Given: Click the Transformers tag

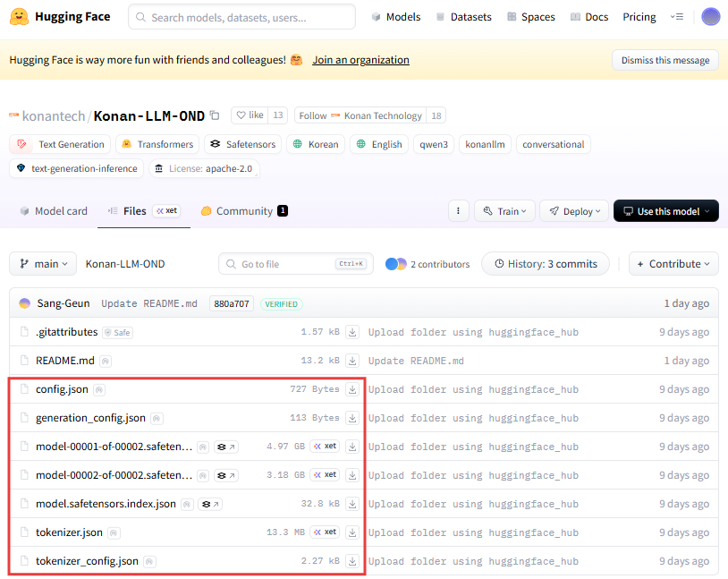Looking at the screenshot, I should (x=157, y=144).
